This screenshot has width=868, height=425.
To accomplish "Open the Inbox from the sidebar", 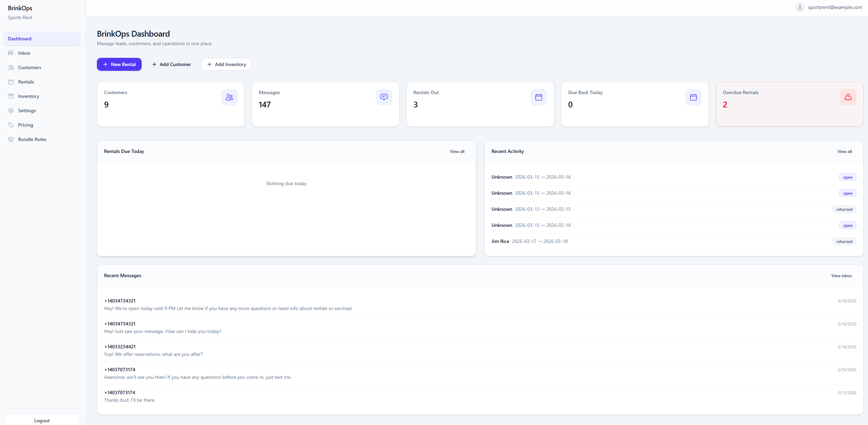I will [x=11, y=53].
